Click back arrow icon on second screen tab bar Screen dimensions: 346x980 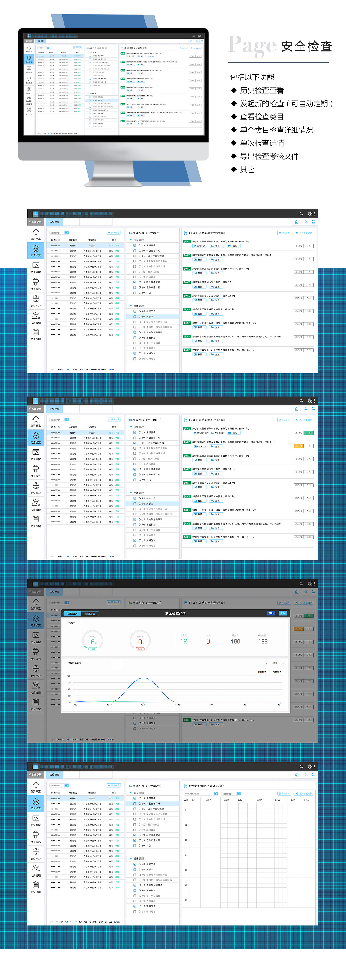(305, 409)
